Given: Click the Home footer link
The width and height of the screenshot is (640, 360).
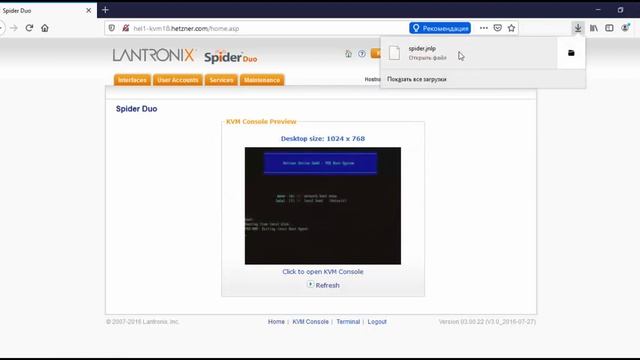Looking at the screenshot, I should point(276,322).
